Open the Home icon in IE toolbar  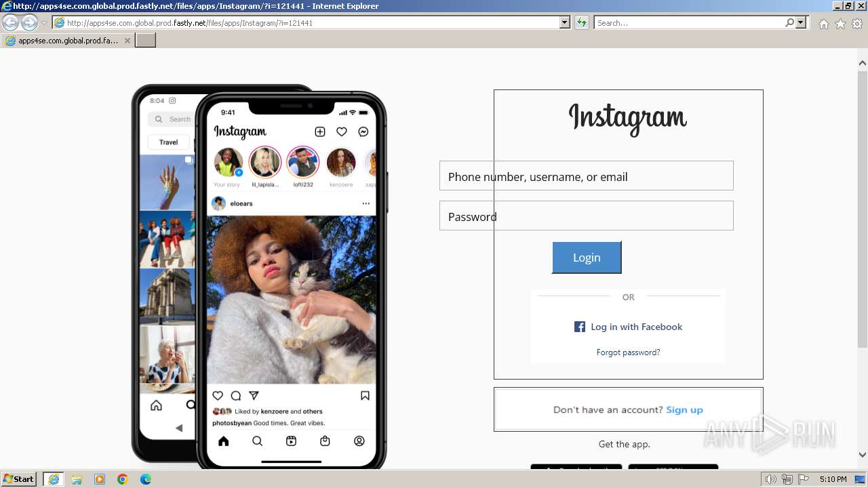[823, 24]
